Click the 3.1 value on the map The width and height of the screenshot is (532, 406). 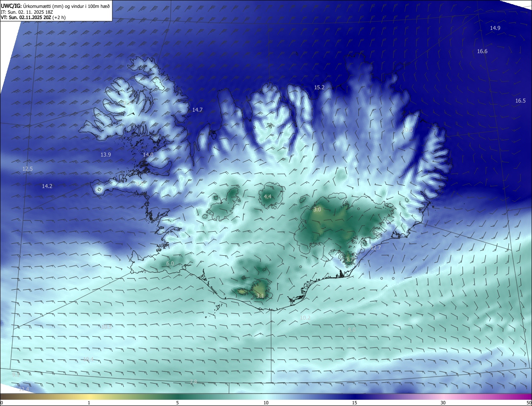click(x=260, y=296)
